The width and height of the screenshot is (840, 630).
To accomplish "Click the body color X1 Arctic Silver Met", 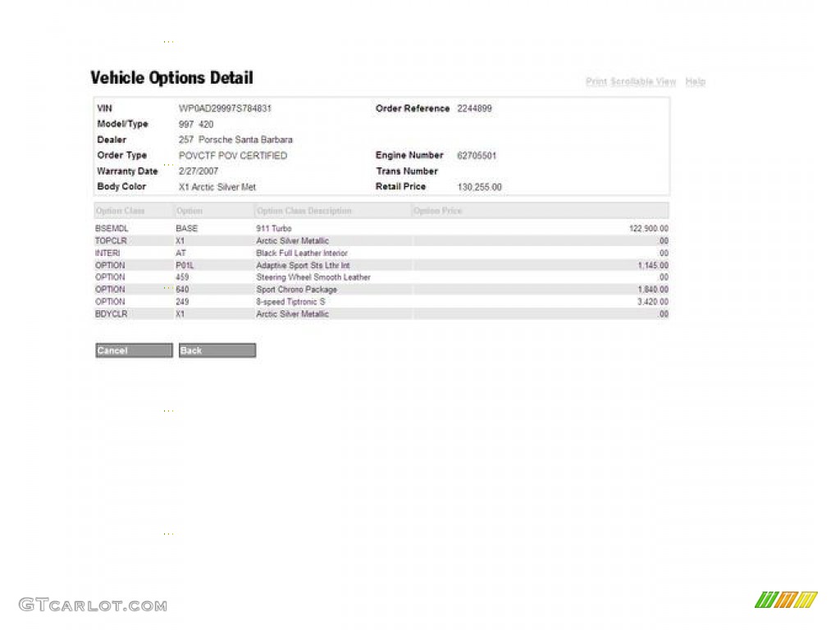I will click(217, 187).
